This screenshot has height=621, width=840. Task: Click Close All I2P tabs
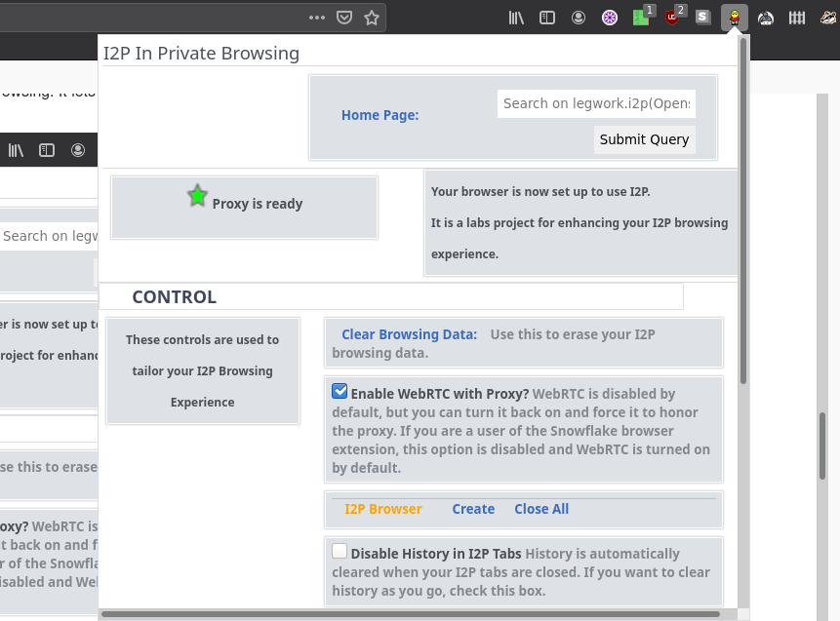click(x=541, y=509)
